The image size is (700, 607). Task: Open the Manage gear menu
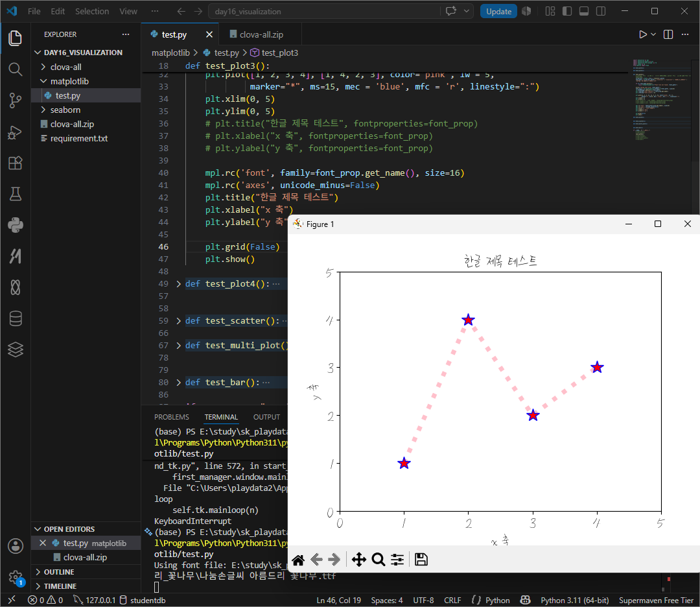click(x=15, y=577)
